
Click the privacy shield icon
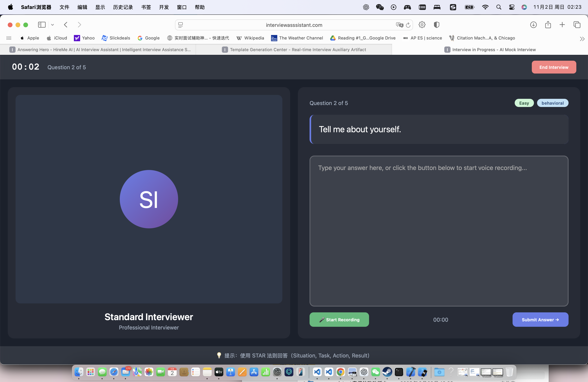tap(437, 25)
